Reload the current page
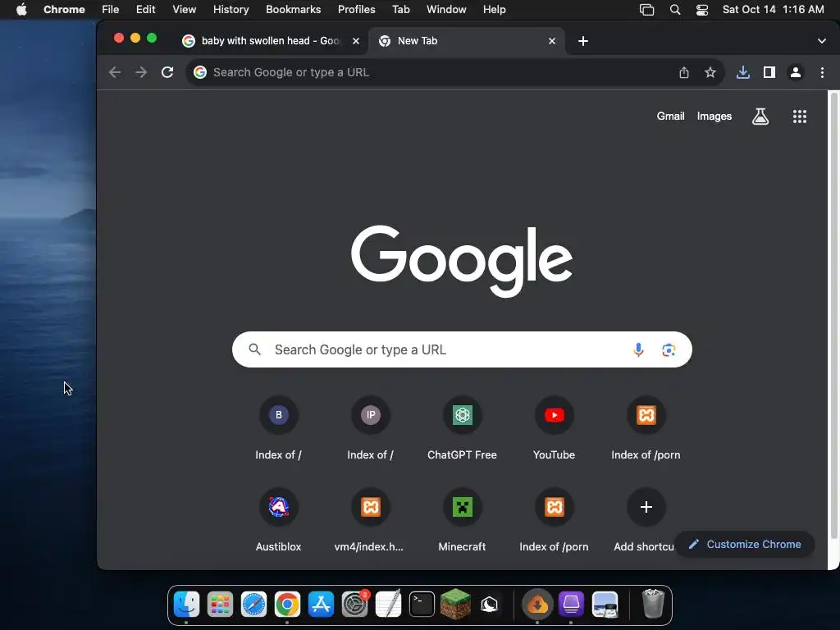The width and height of the screenshot is (840, 630). (167, 72)
